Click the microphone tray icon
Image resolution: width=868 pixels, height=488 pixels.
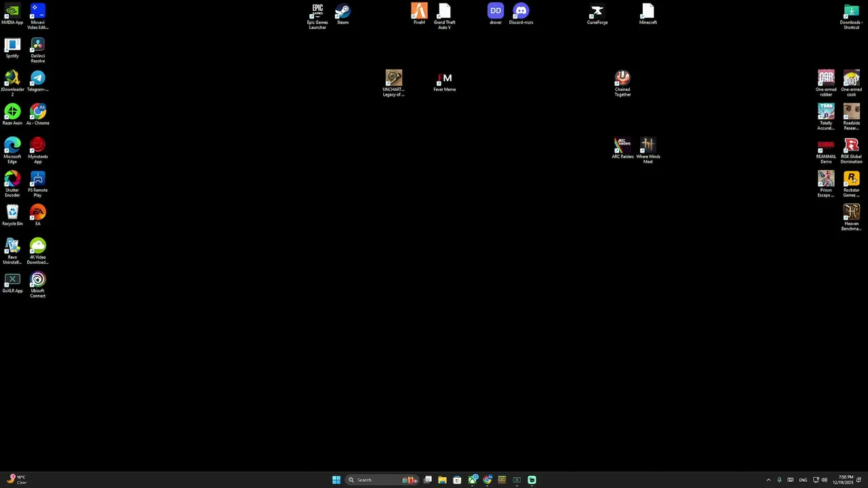[779, 480]
